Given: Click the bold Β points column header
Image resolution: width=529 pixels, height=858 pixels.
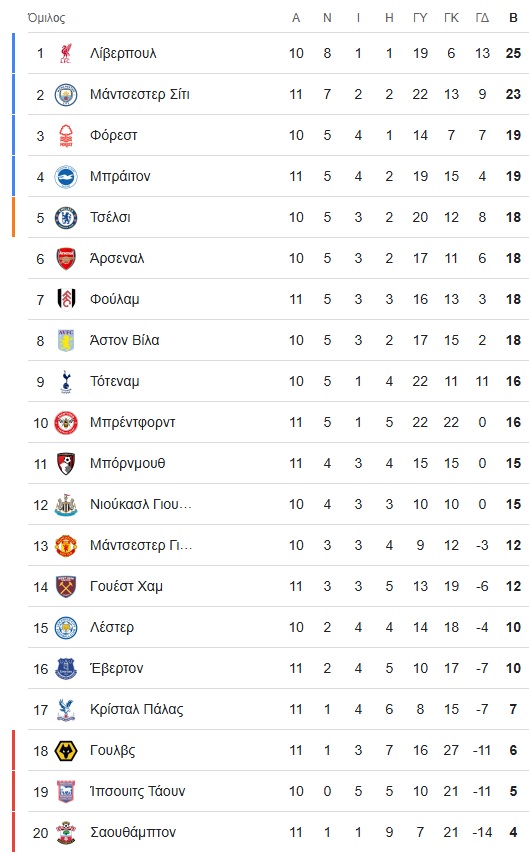Looking at the screenshot, I should [x=513, y=18].
